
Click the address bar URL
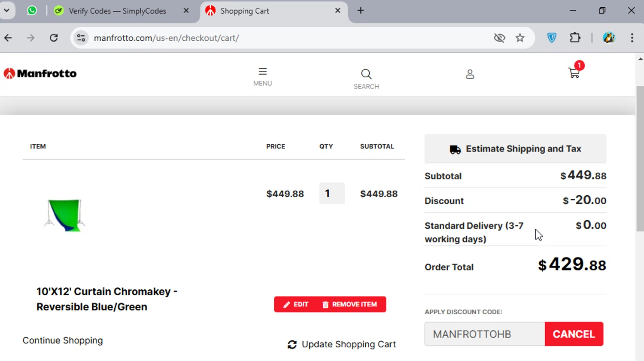(167, 38)
